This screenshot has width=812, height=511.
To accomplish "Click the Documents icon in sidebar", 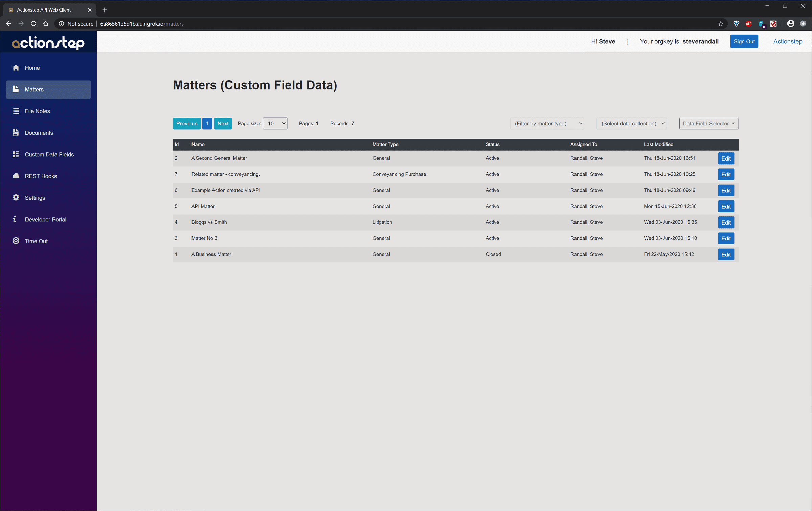I will pyautogui.click(x=16, y=133).
